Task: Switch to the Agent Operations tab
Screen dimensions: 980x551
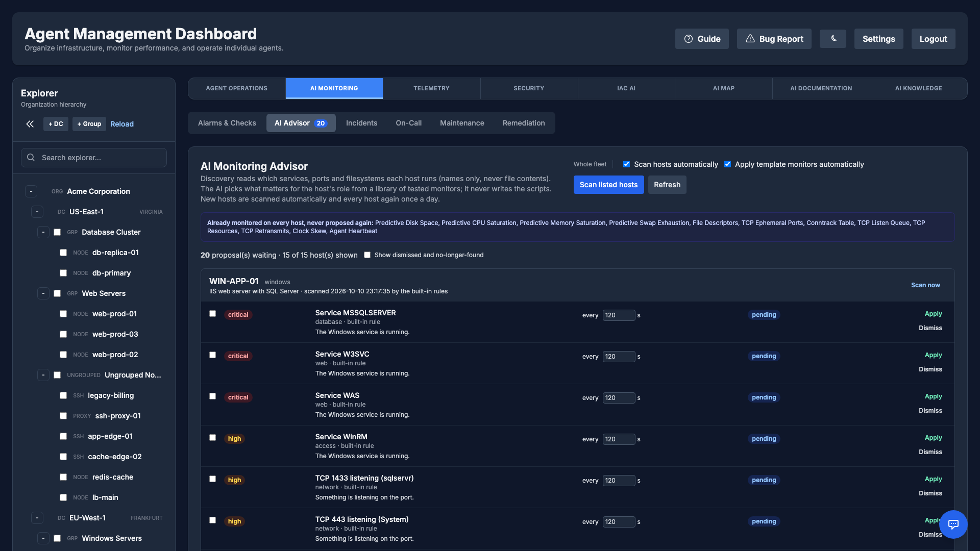Action: point(237,88)
